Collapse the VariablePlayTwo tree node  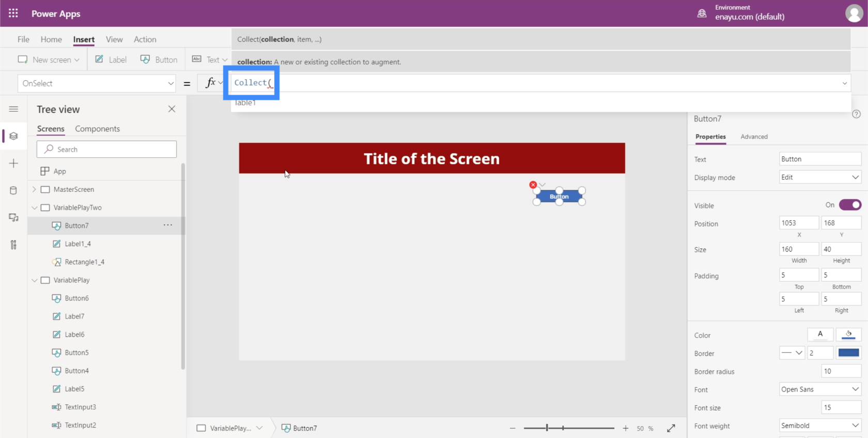[x=34, y=207]
